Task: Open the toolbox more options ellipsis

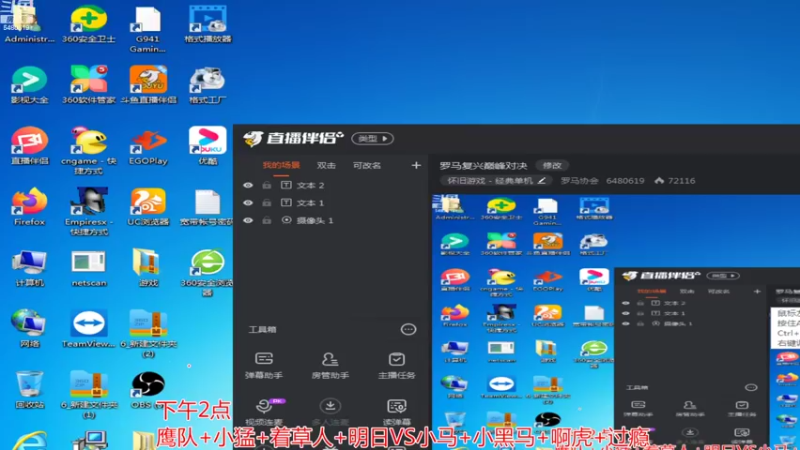Action: (x=408, y=330)
